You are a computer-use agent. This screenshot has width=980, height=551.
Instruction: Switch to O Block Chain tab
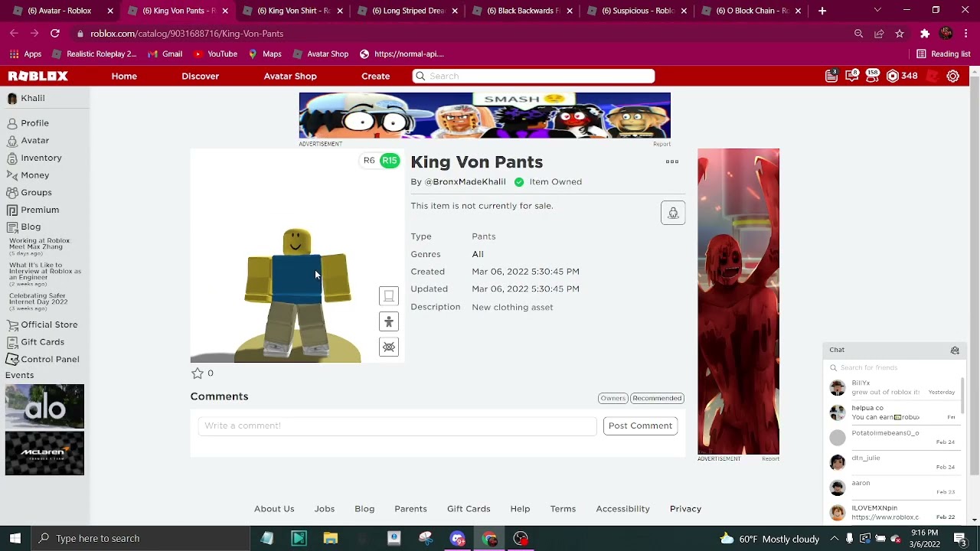click(752, 11)
